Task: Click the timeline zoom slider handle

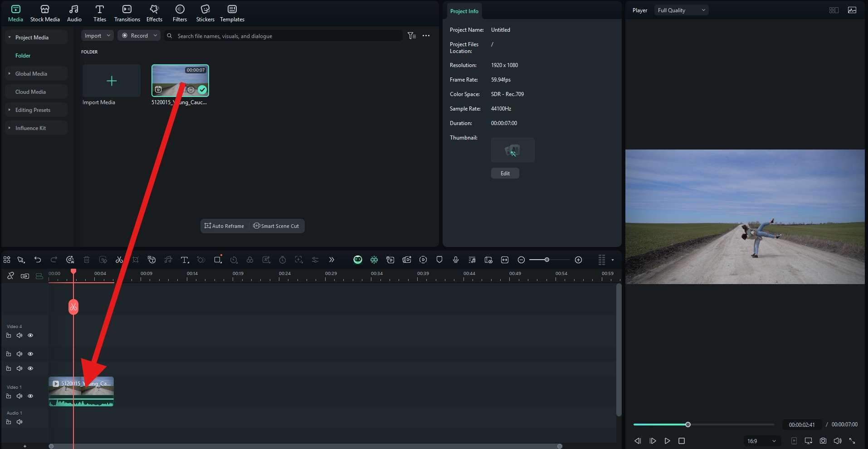Action: (547, 260)
